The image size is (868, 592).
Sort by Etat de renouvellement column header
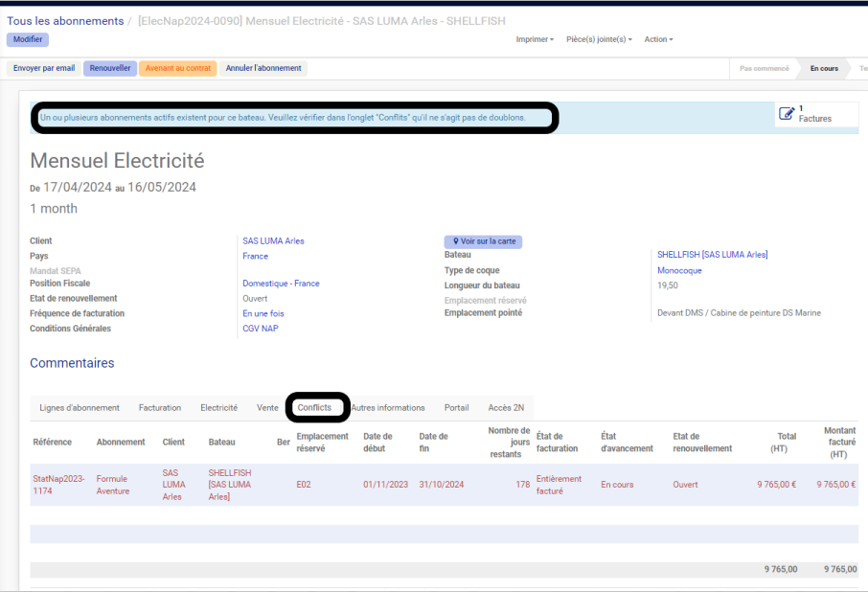click(702, 442)
